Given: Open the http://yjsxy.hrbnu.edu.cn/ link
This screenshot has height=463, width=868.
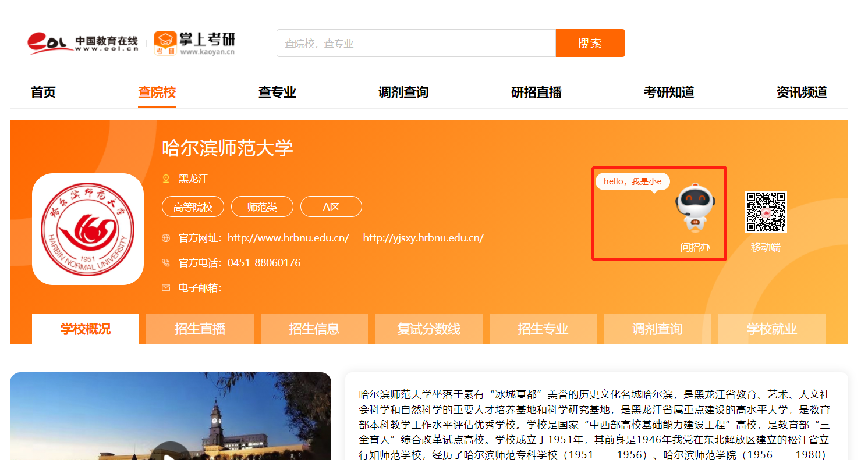Looking at the screenshot, I should click(423, 238).
